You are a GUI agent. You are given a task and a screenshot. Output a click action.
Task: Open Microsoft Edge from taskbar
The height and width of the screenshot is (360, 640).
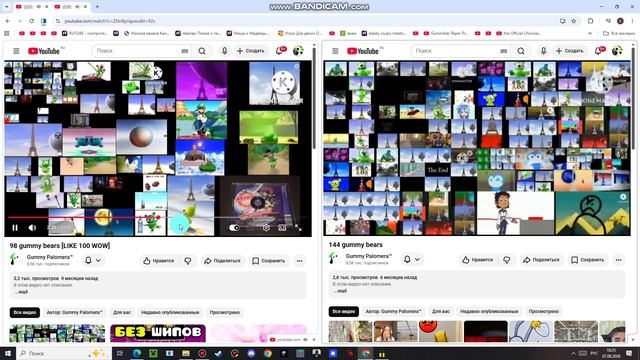click(137, 353)
